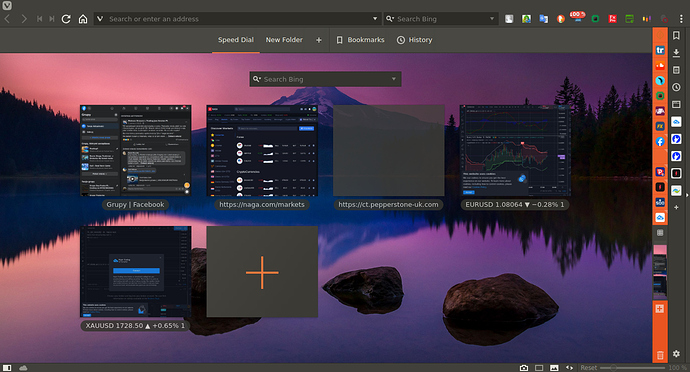Click the new tab button in the tab bar
This screenshot has height=372, width=690.
660,309
